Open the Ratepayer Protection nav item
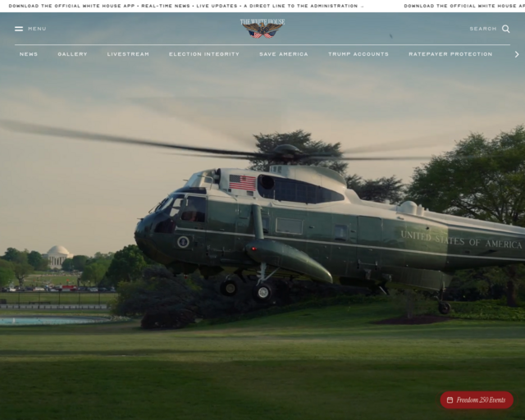This screenshot has width=525, height=420. tap(450, 54)
